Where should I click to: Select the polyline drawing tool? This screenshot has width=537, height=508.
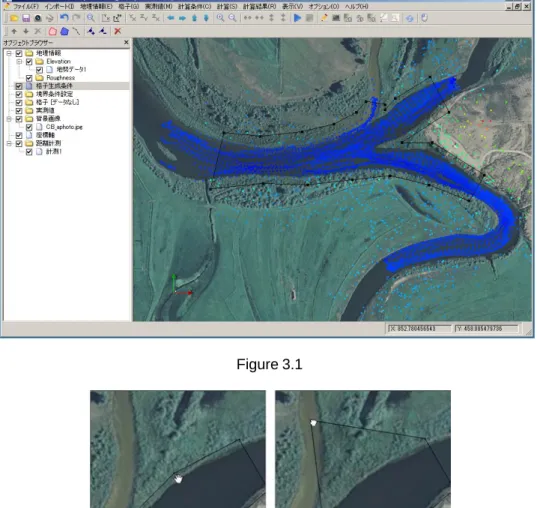pos(76,32)
